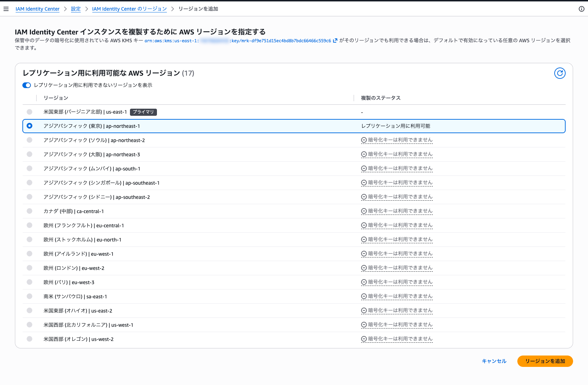
Task: Show key-unavailable status for eu-west-2
Action: point(397,268)
